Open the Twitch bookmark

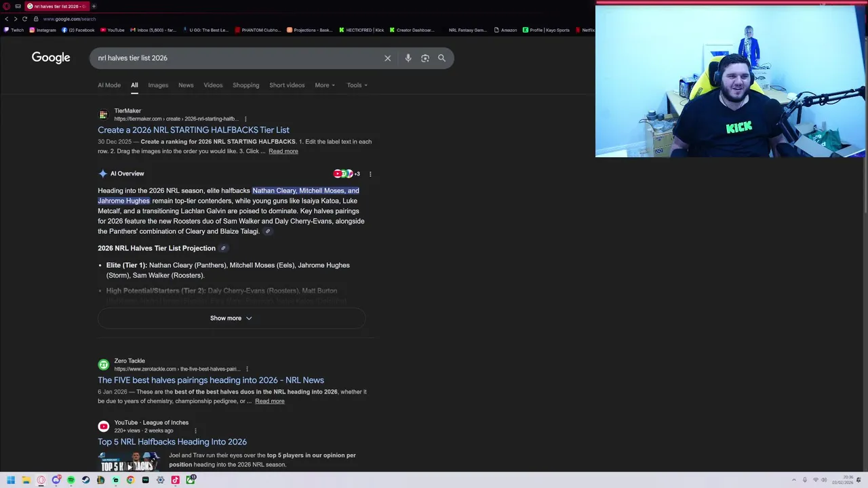[x=14, y=30]
